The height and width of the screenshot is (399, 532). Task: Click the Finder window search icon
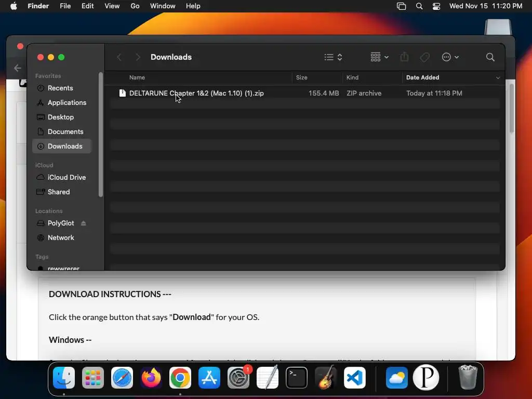(x=490, y=57)
